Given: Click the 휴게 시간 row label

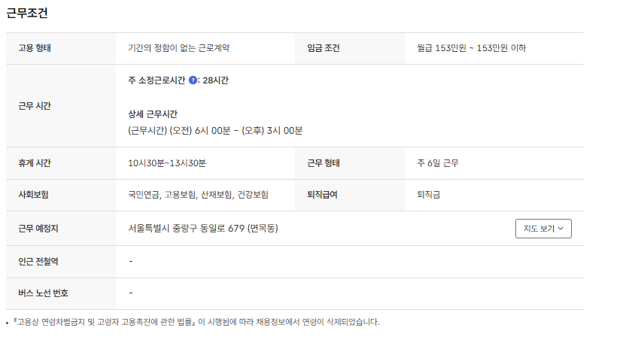Looking at the screenshot, I should point(34,162).
